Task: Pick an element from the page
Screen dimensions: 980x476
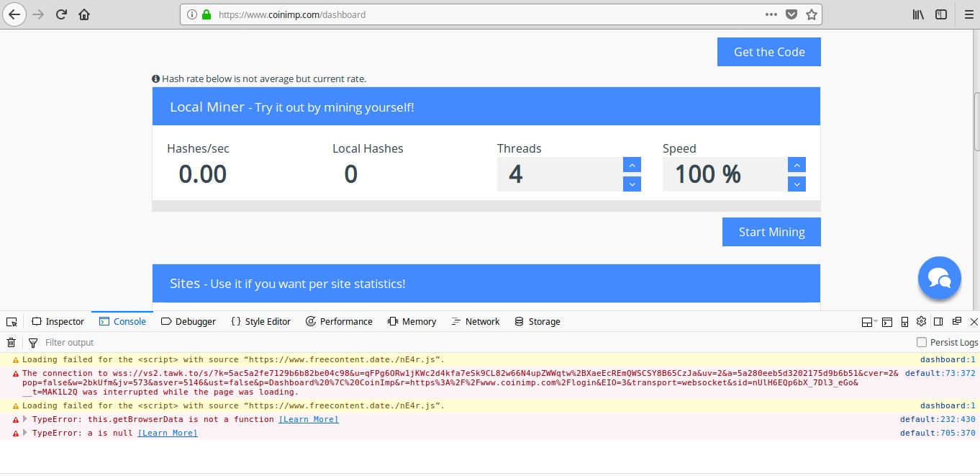Action: pyautogui.click(x=12, y=322)
